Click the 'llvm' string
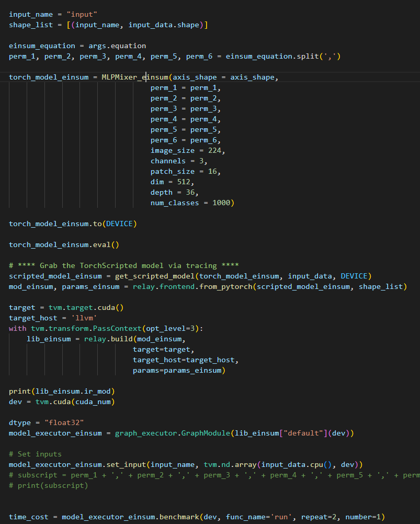 84,318
